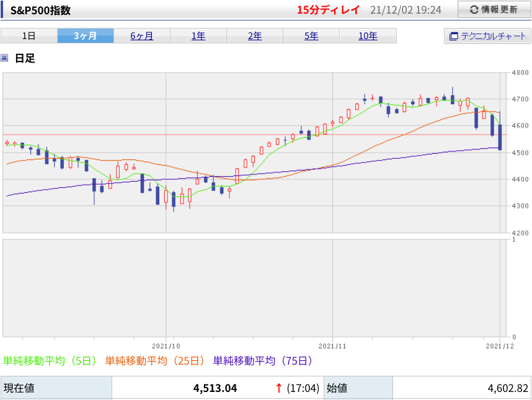The width and height of the screenshot is (532, 400).
Task: Click the 2021/12 axis label
Action: (500, 346)
